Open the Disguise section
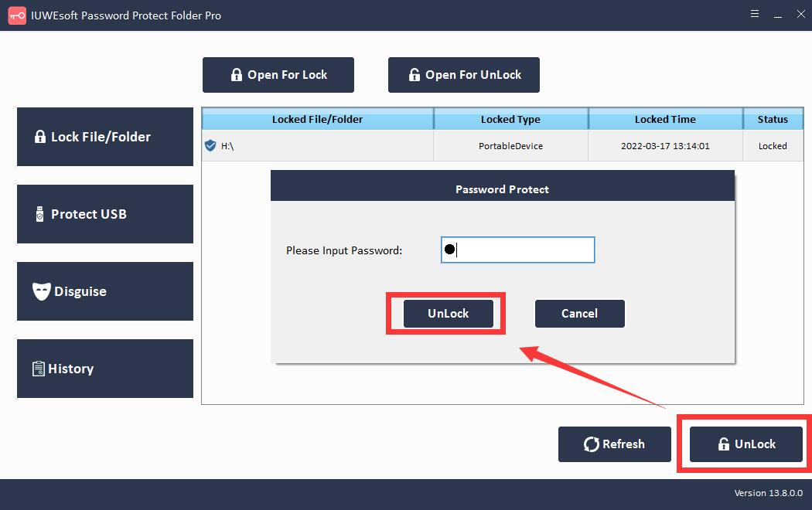 [x=105, y=291]
